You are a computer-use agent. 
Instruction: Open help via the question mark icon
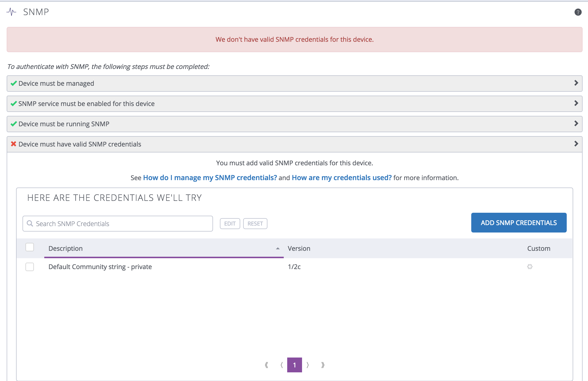point(578,12)
